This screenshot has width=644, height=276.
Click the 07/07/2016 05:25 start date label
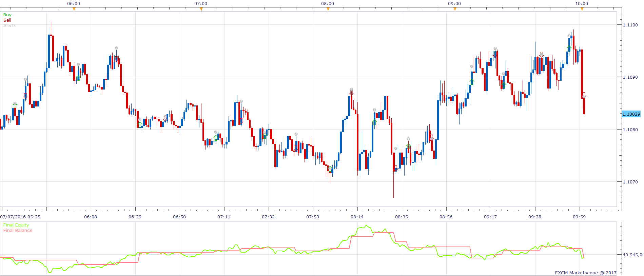click(20, 217)
